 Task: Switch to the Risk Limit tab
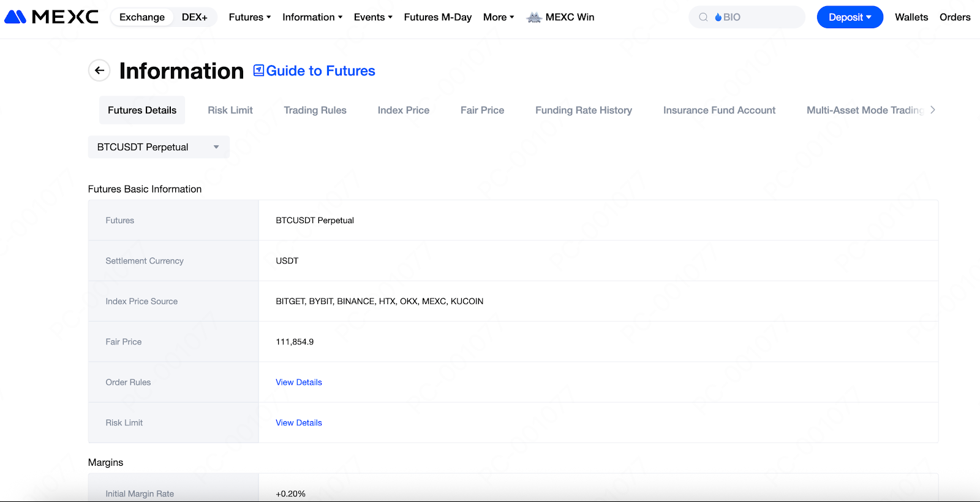[x=230, y=110]
